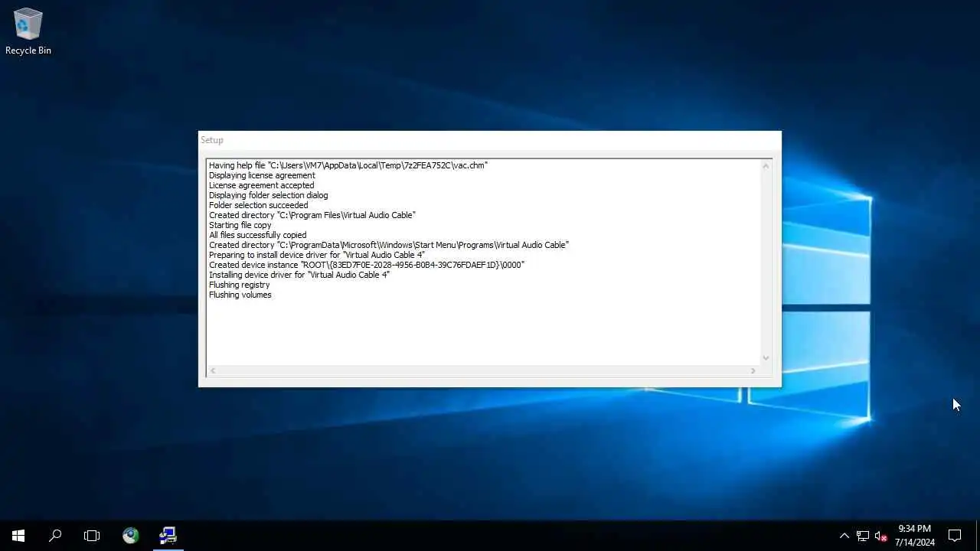Open the Action Center notifications icon

point(955,536)
